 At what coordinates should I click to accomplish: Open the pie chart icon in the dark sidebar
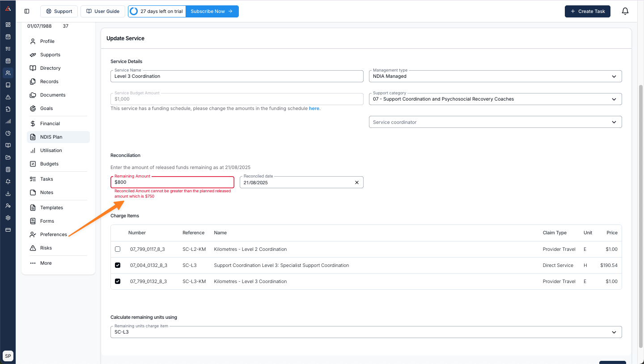(x=8, y=133)
